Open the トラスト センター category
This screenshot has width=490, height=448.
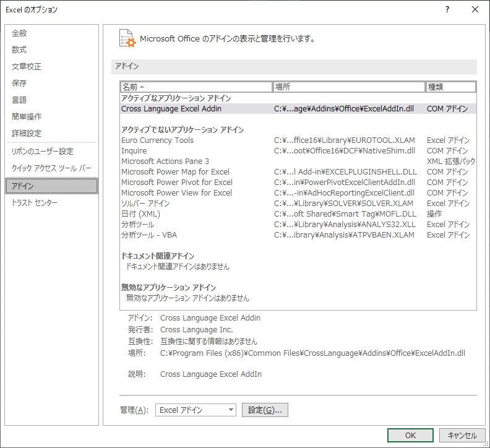pyautogui.click(x=35, y=203)
